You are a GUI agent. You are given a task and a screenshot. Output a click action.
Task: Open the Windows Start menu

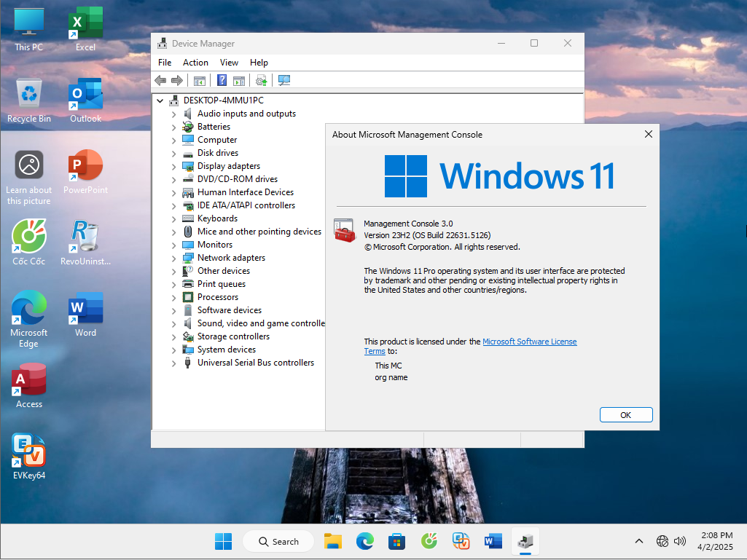coord(223,541)
